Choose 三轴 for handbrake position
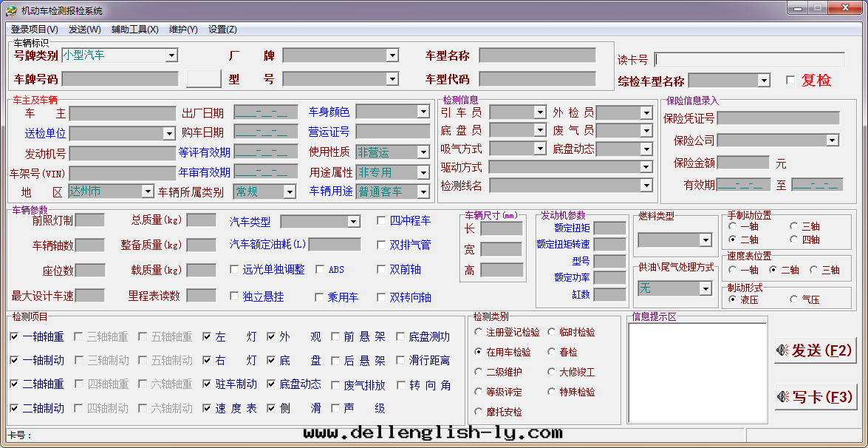Screen dimensions: 868x448 (794, 226)
